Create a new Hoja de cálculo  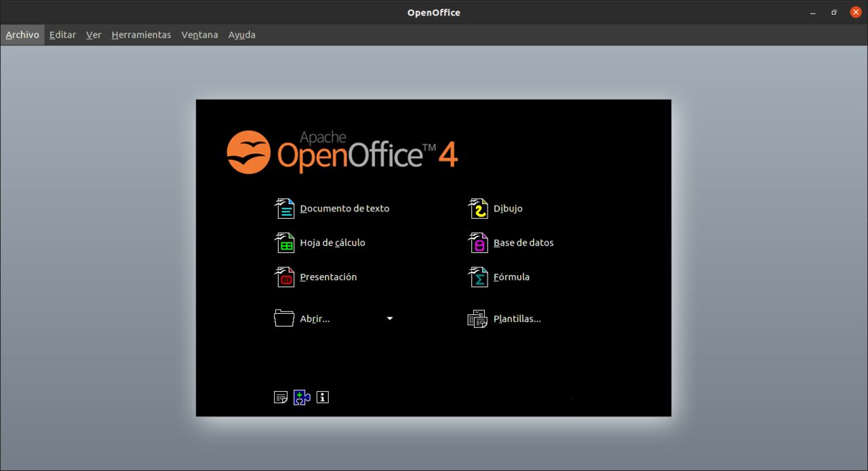point(332,243)
